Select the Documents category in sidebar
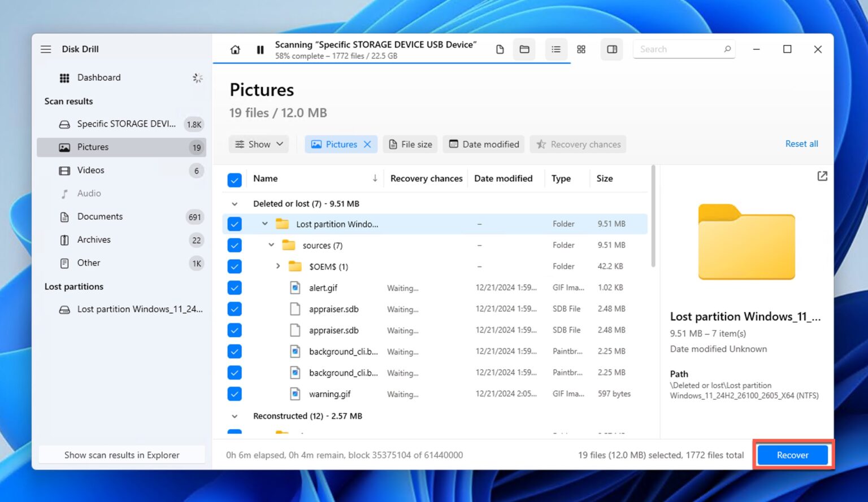This screenshot has width=868, height=502. [99, 216]
